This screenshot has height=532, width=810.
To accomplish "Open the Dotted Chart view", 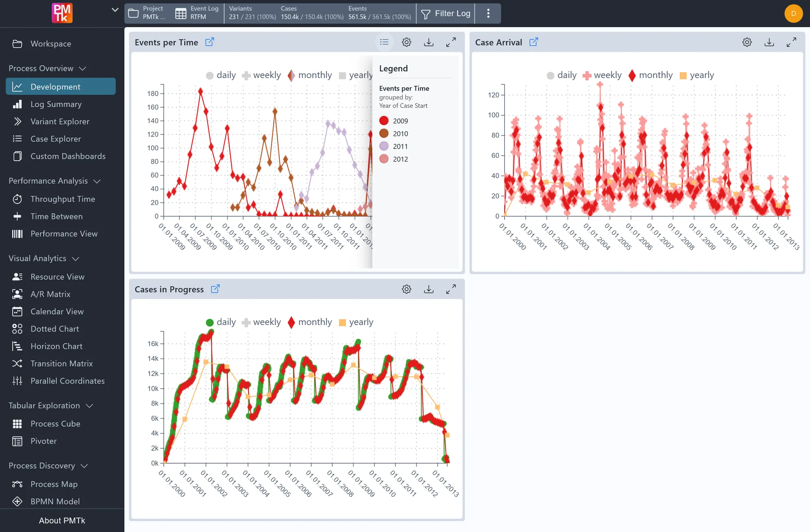I will click(61, 329).
